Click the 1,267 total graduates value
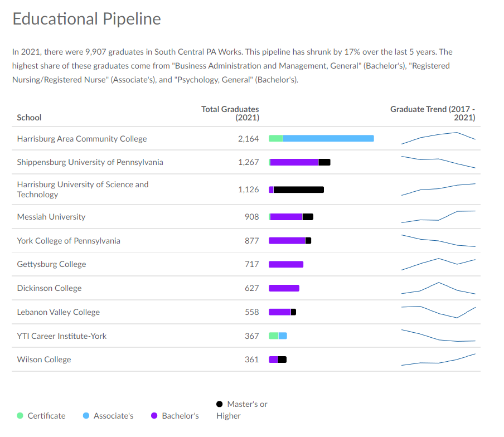 coord(249,162)
